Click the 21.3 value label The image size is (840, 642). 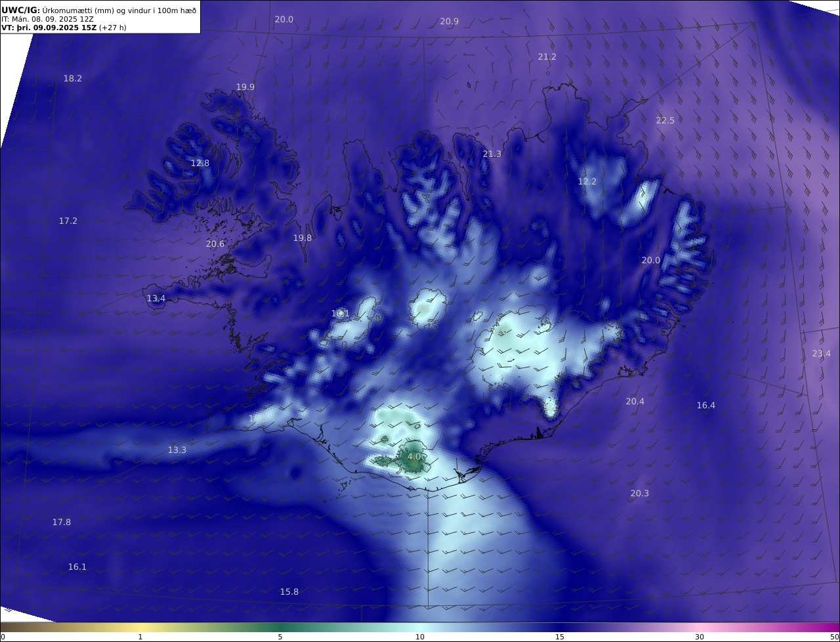tap(492, 154)
